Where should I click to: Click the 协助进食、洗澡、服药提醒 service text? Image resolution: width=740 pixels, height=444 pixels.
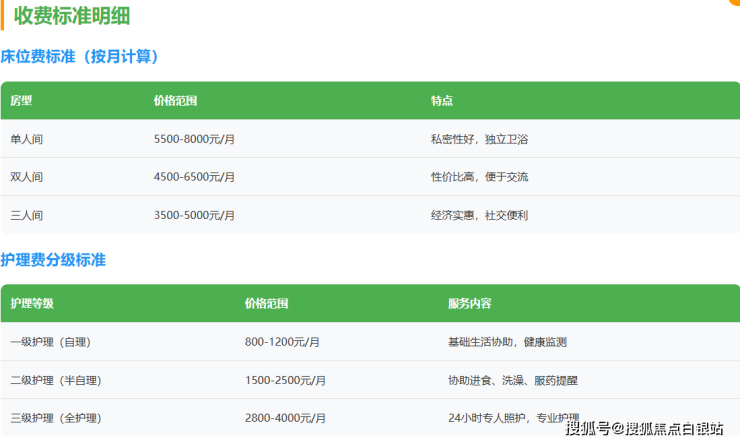point(512,380)
